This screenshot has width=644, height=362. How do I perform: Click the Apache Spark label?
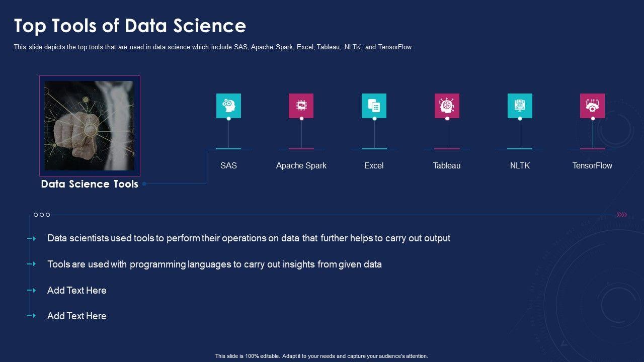301,165
